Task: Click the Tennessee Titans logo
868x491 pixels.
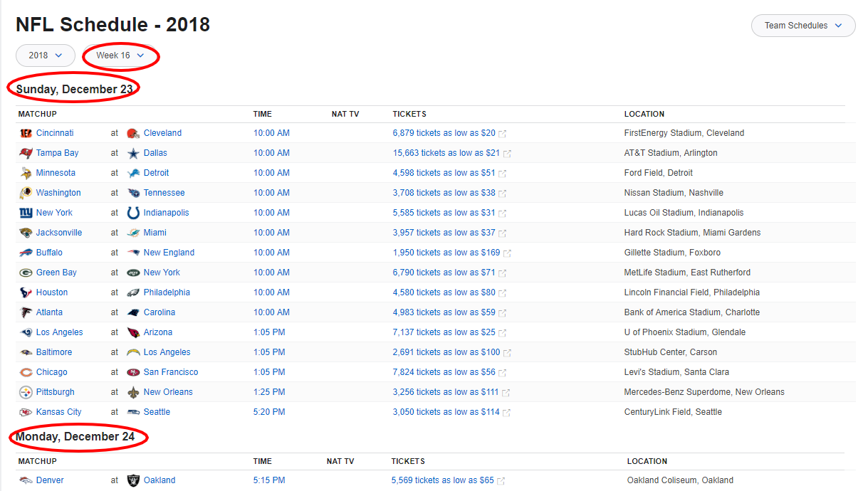Action: coord(133,193)
